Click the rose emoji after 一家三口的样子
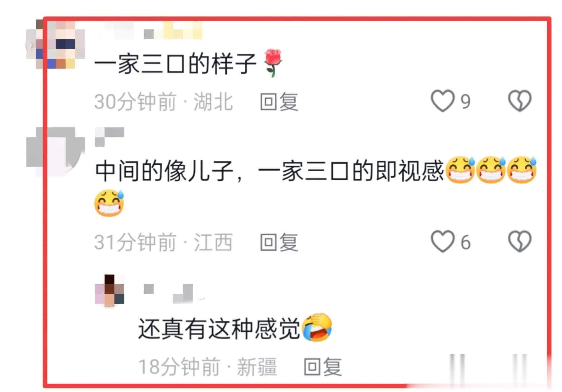The image size is (562, 392). click(x=272, y=63)
